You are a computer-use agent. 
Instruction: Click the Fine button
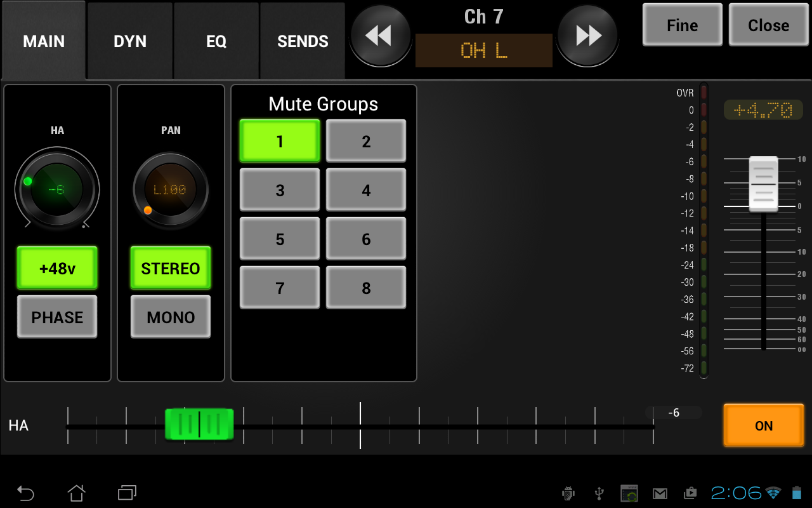pyautogui.click(x=683, y=25)
